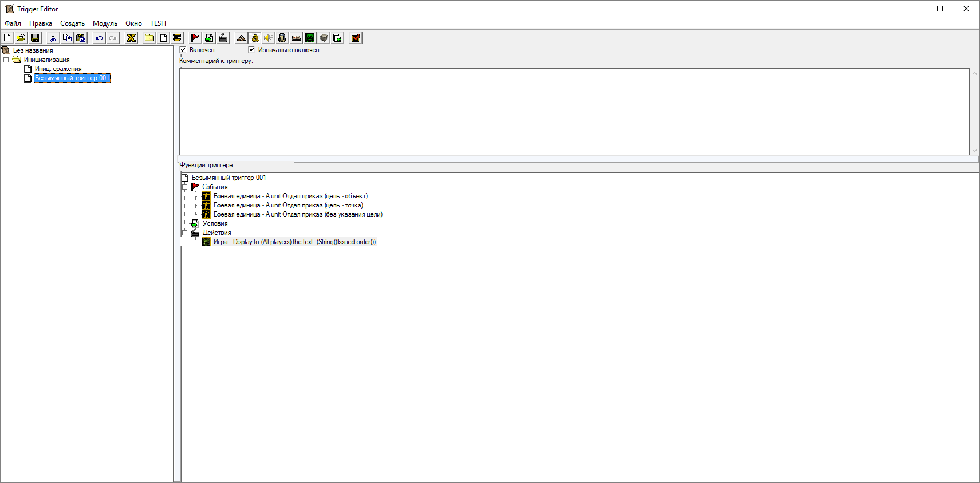Image resolution: width=980 pixels, height=483 pixels.
Task: Add a new event with red flag icon
Action: click(x=195, y=38)
